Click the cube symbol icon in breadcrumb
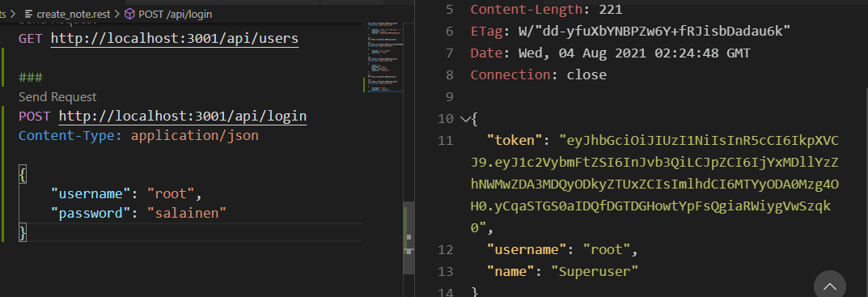The width and height of the screenshot is (868, 297). point(129,15)
